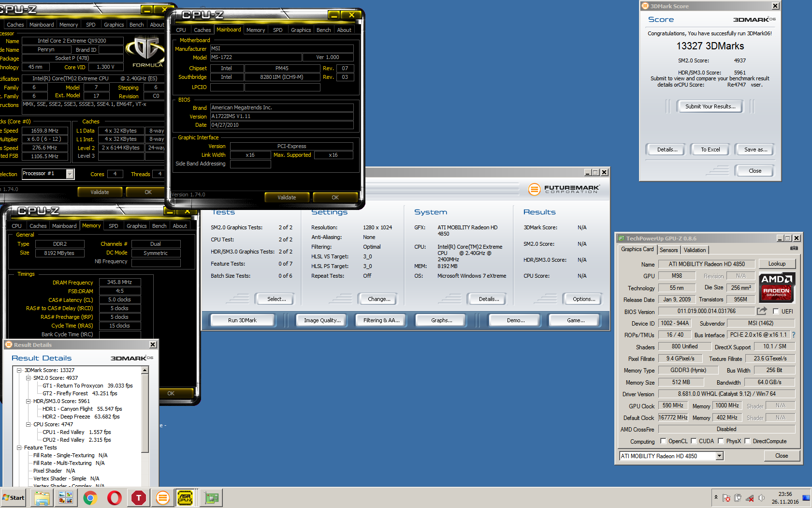
Task: Click the Pixel Shader N/A row
Action: 54,471
